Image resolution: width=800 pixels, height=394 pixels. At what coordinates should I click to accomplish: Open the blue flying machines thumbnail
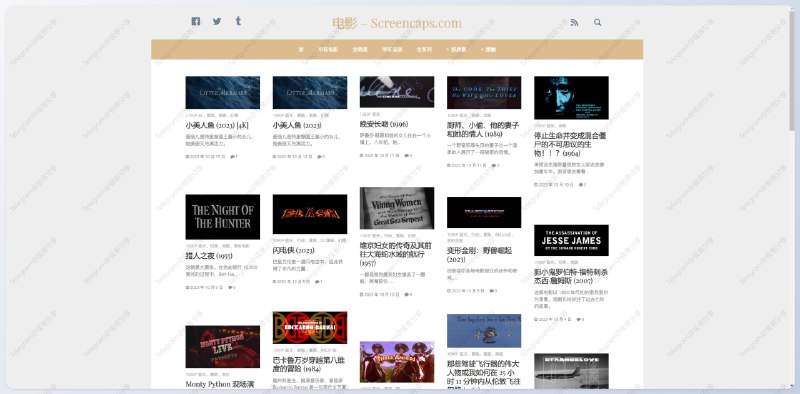click(x=484, y=331)
